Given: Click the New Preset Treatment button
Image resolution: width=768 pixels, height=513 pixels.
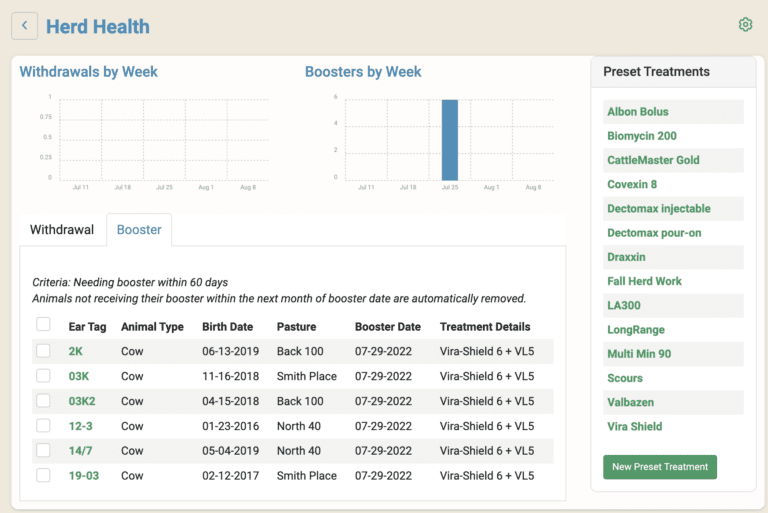Looking at the screenshot, I should (x=659, y=467).
